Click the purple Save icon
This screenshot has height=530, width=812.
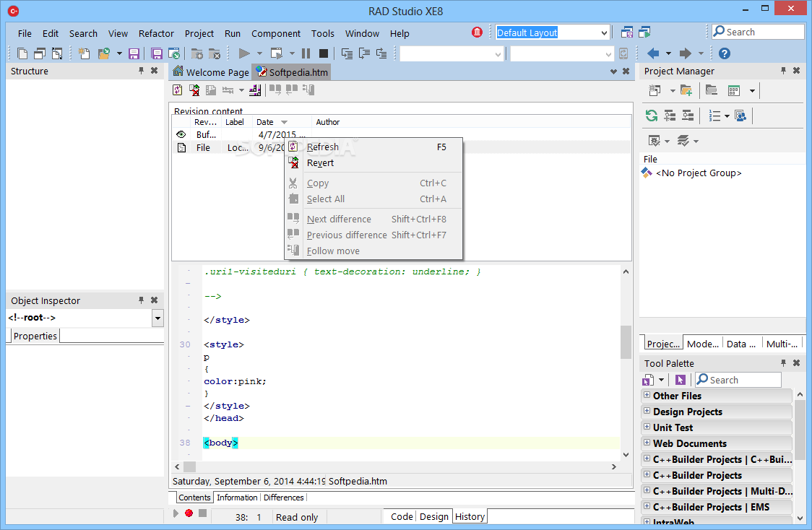coord(134,53)
